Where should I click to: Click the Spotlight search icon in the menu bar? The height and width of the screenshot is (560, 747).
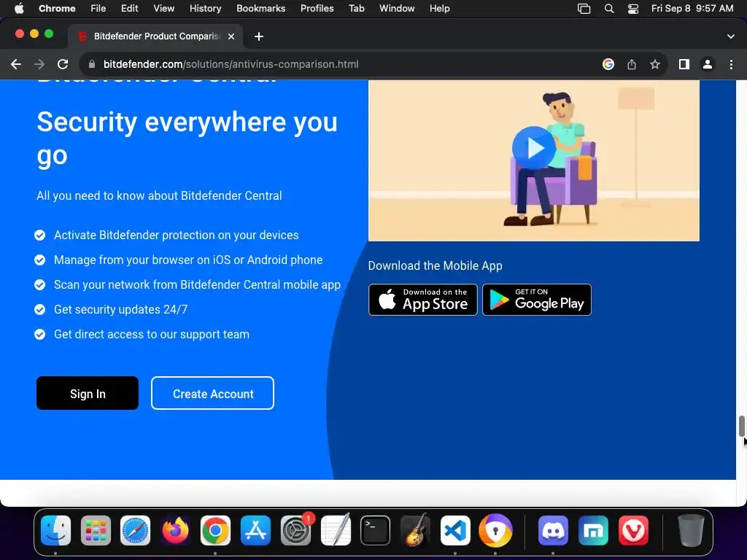(x=609, y=9)
